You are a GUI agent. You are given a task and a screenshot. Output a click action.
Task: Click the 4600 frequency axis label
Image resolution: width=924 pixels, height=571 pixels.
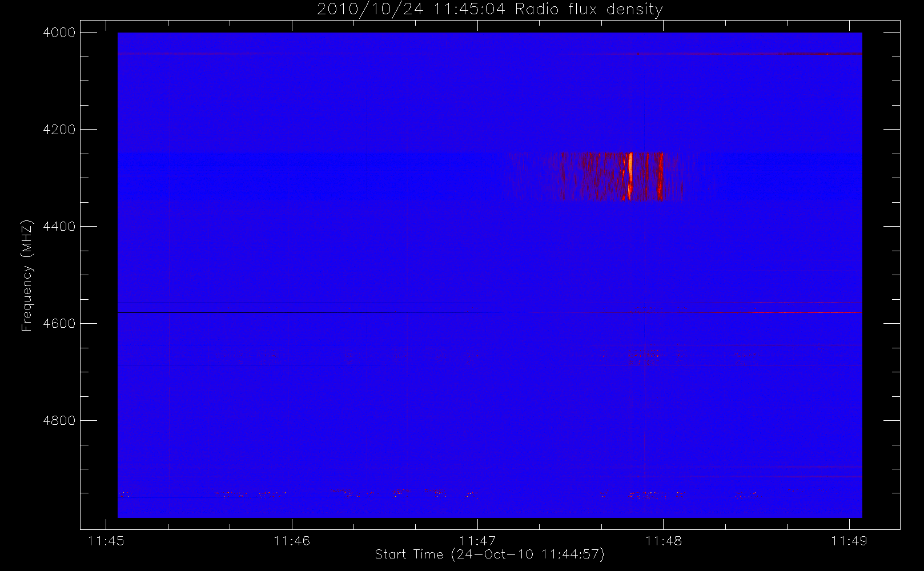pos(59,324)
